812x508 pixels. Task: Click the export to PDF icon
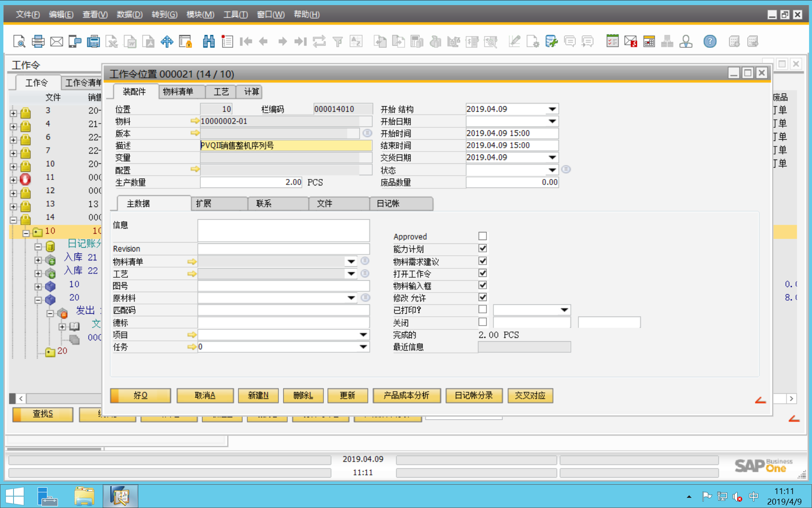point(148,41)
